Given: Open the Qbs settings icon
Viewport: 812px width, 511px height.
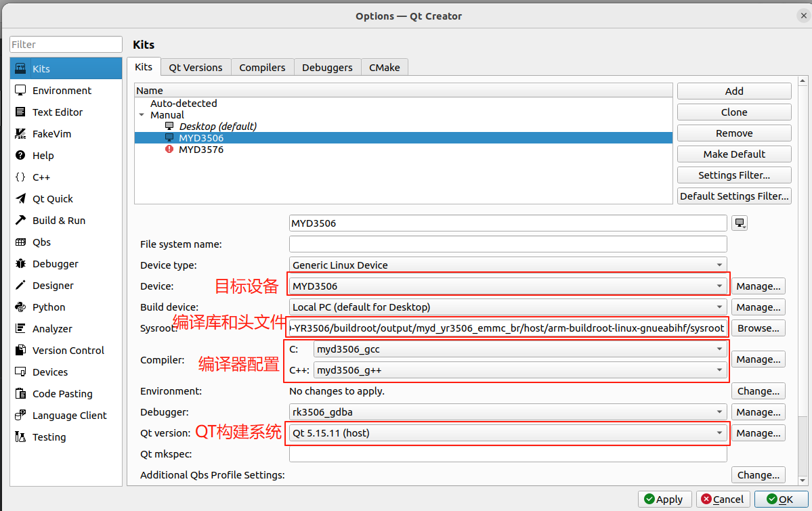Looking at the screenshot, I should (20, 242).
